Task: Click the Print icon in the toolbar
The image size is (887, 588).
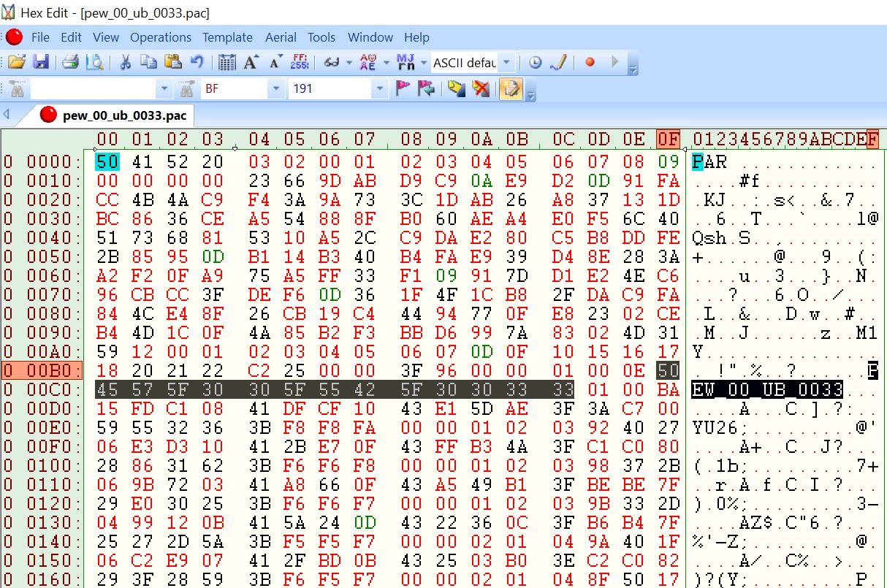Action: [x=70, y=63]
